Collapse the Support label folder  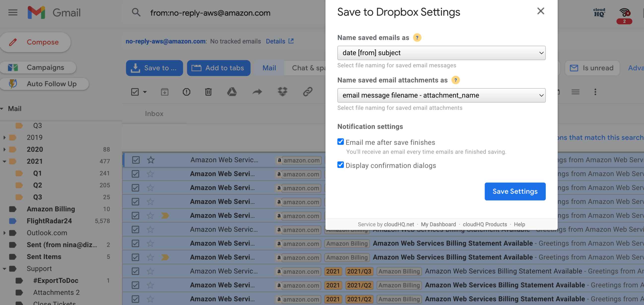4,269
